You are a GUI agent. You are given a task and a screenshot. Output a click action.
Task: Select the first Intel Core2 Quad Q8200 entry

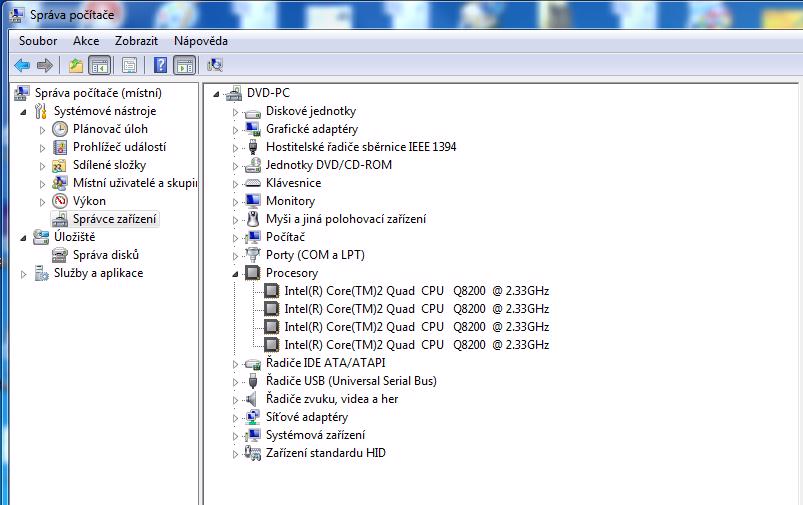pyautogui.click(x=416, y=291)
